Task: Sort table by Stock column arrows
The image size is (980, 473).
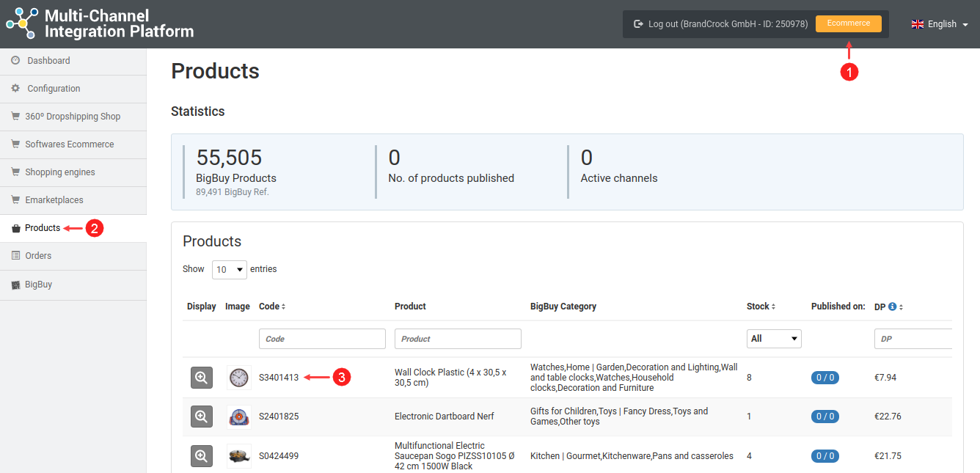Action: click(773, 307)
